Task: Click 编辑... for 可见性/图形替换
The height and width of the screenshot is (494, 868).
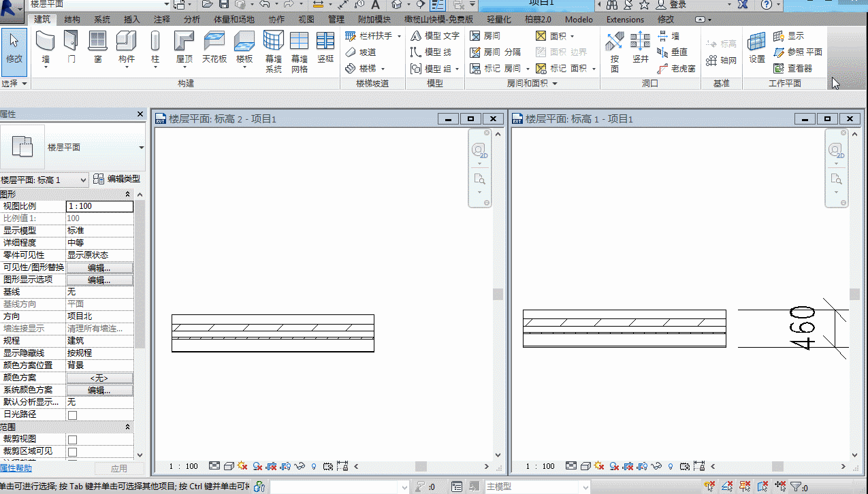Action: pos(99,268)
